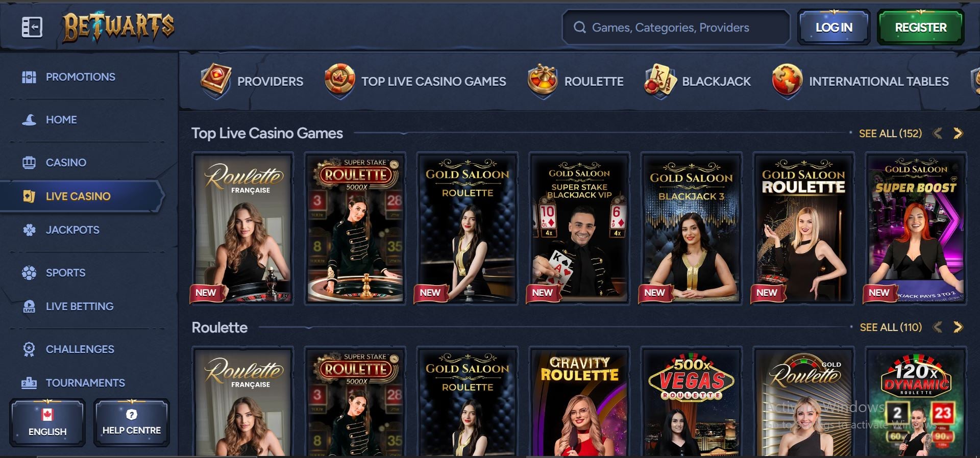Select the Blackjack cards category icon
980x458 pixels.
click(x=660, y=81)
